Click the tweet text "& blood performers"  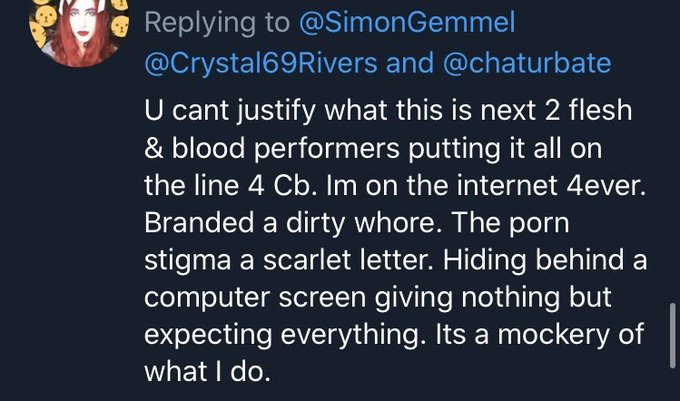(x=272, y=149)
